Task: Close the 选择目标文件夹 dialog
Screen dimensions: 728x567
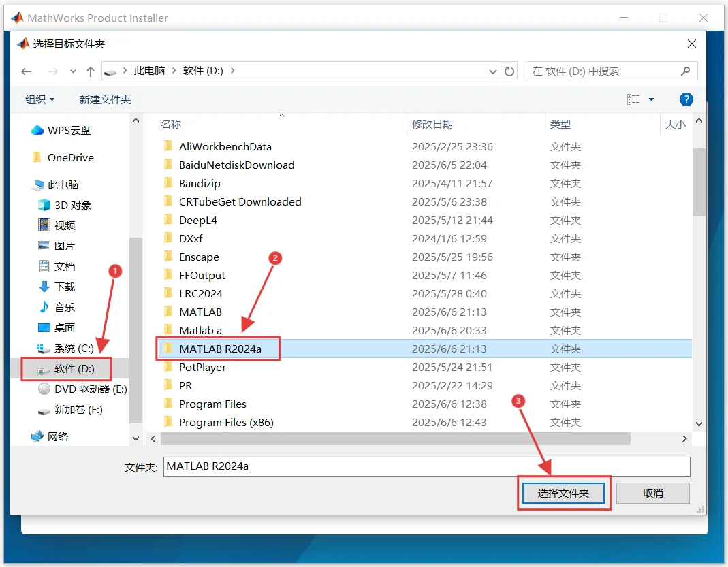Action: coord(692,44)
